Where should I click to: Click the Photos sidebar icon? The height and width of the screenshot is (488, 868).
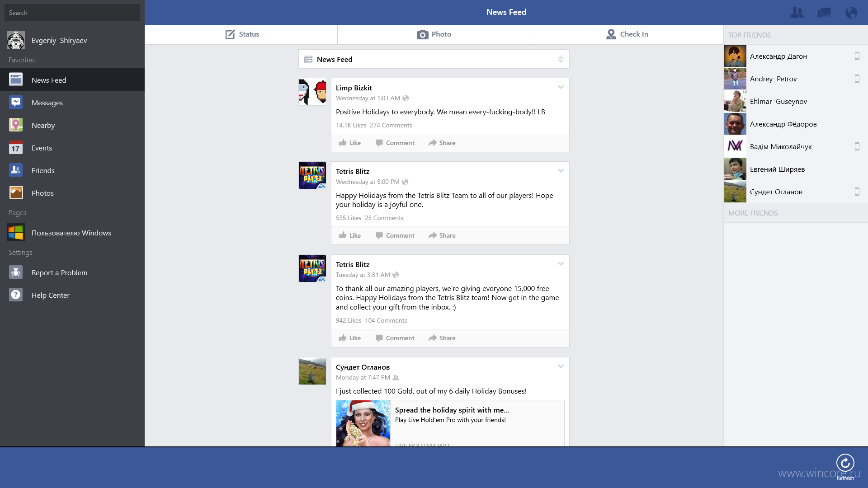click(x=16, y=193)
